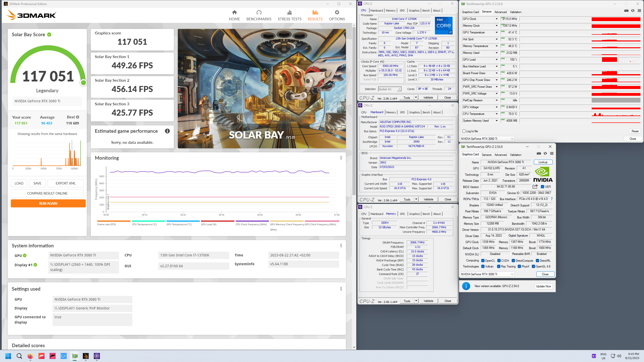Expand the Hot Spot sensor dropdown
Image resolution: width=644 pixels, height=362 pixels.
[497, 39]
